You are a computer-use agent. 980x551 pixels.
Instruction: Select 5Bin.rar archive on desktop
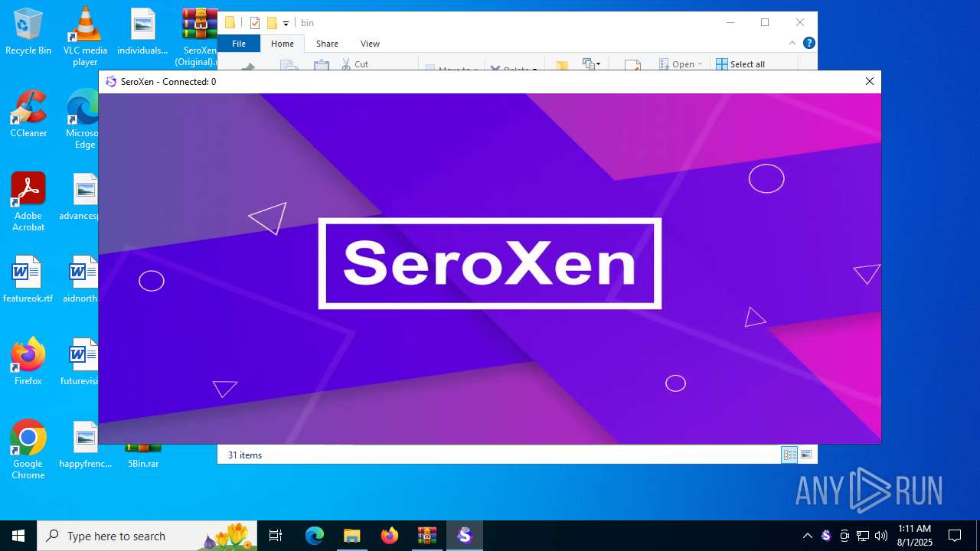click(x=143, y=457)
